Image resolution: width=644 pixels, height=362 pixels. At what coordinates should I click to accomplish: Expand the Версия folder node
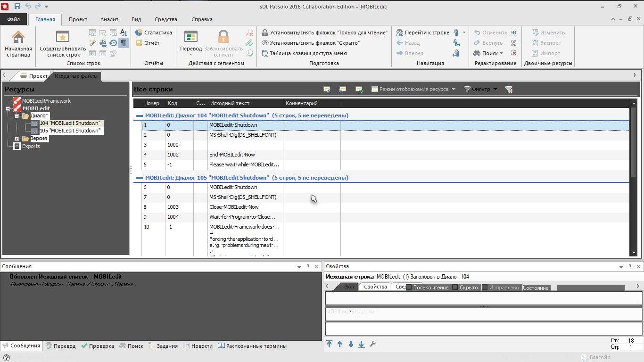tap(17, 139)
